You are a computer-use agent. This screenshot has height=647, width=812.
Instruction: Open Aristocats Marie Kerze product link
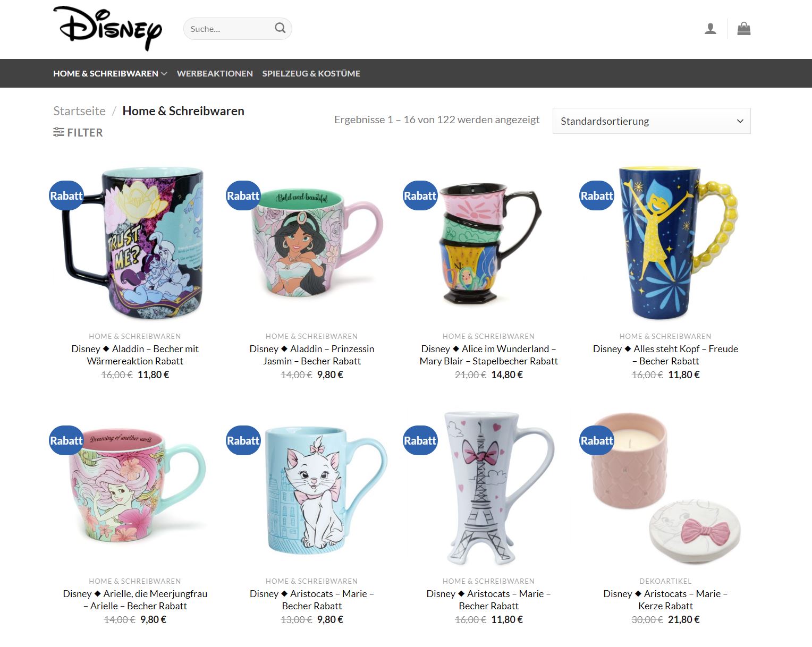click(x=665, y=600)
